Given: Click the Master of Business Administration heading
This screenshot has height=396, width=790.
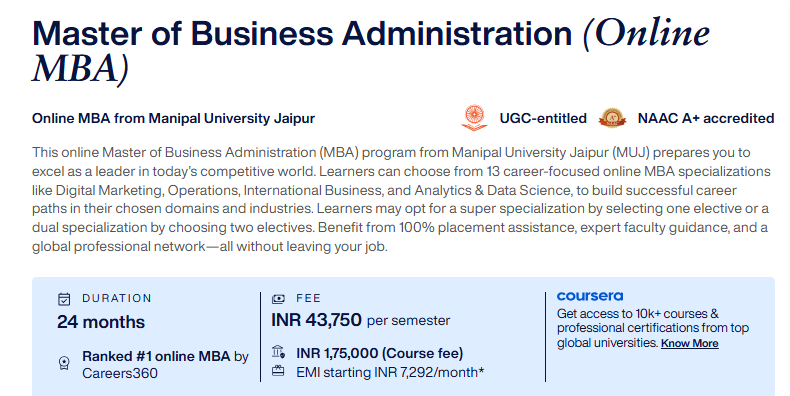Looking at the screenshot, I should point(370,50).
